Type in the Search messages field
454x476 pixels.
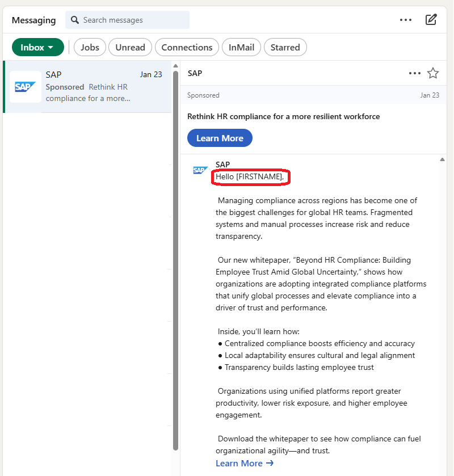(x=133, y=20)
